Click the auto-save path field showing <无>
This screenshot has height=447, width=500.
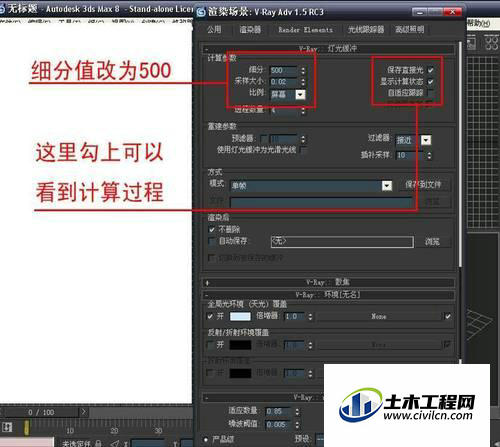342,242
